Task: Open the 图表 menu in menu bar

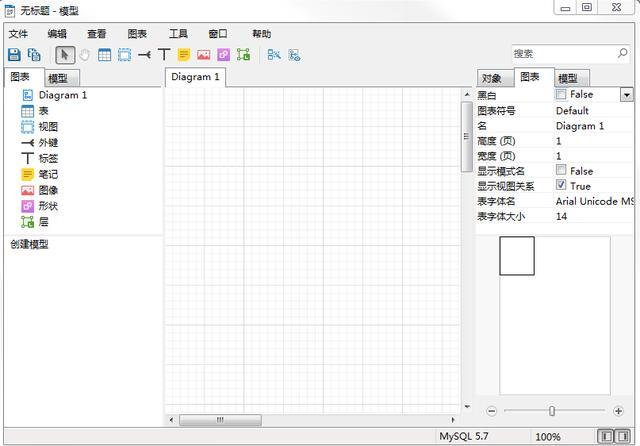Action: pos(137,34)
